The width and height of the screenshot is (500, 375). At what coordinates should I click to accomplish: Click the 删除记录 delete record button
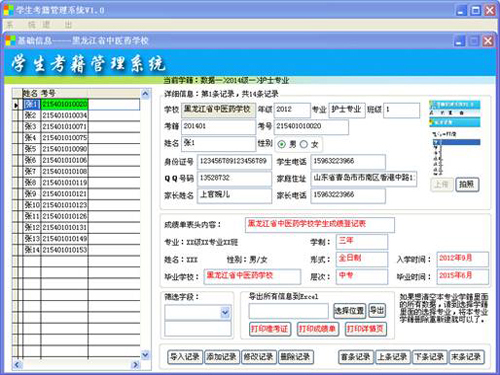[295, 357]
